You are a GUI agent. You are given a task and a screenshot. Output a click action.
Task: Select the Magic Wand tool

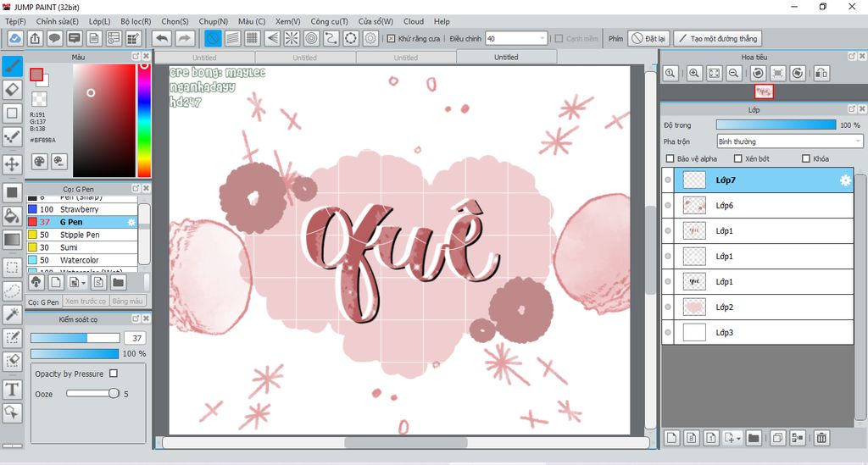tap(12, 314)
